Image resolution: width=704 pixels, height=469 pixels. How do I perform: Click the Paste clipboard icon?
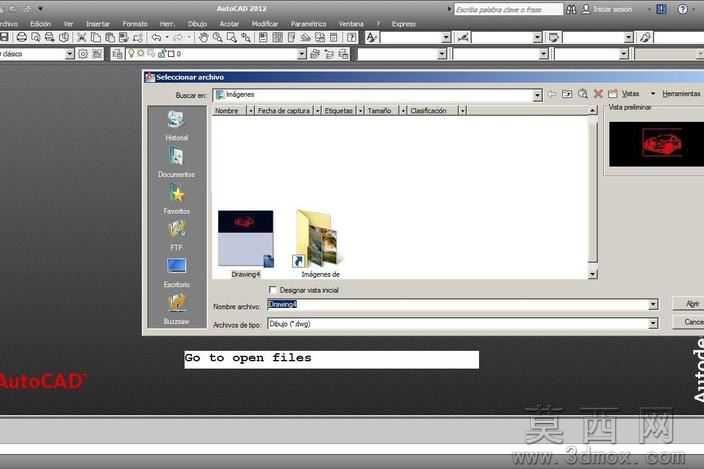(110, 37)
